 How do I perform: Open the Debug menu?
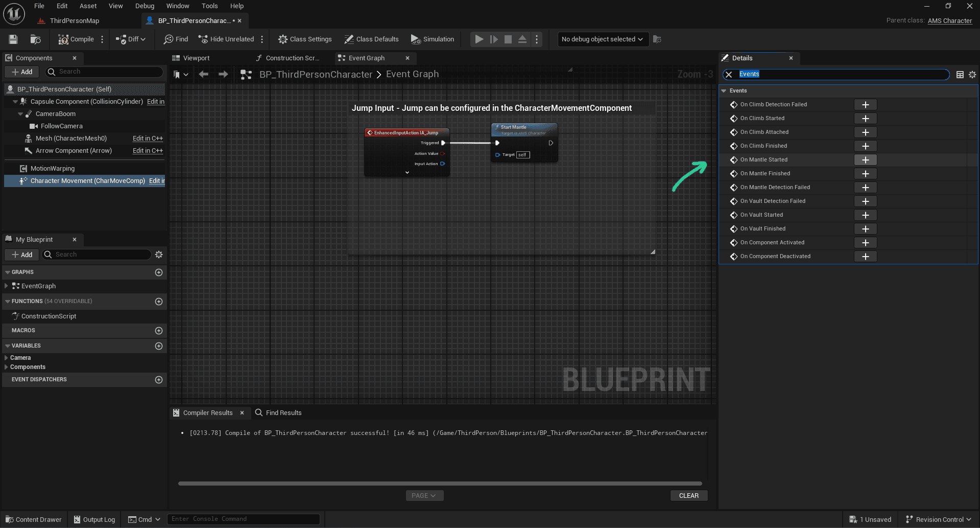(x=145, y=6)
